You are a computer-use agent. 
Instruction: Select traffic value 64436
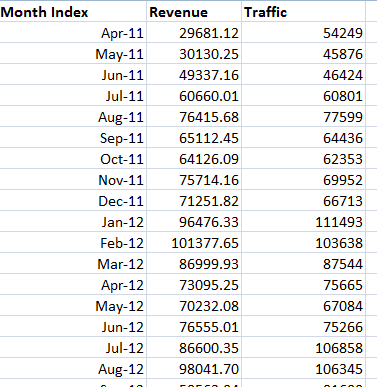point(303,138)
